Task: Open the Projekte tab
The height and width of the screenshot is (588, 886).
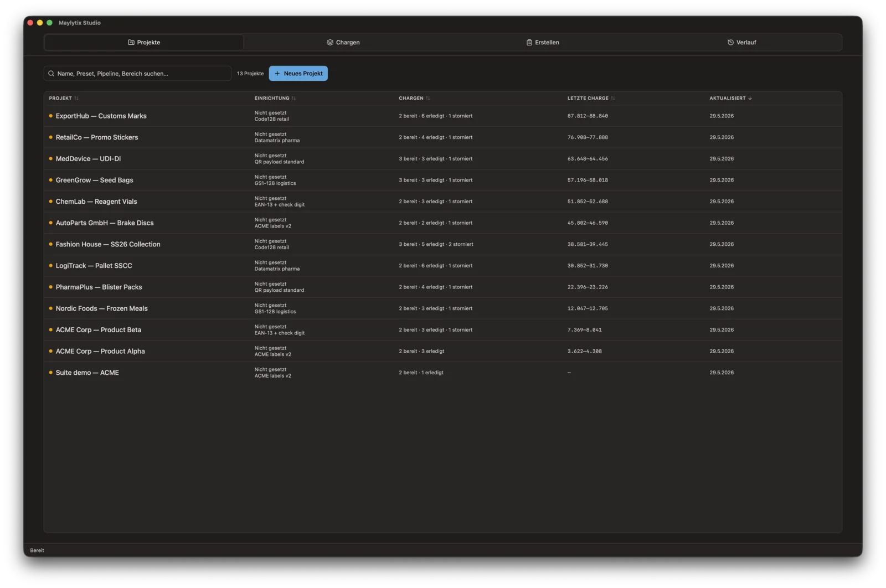Action: point(144,42)
